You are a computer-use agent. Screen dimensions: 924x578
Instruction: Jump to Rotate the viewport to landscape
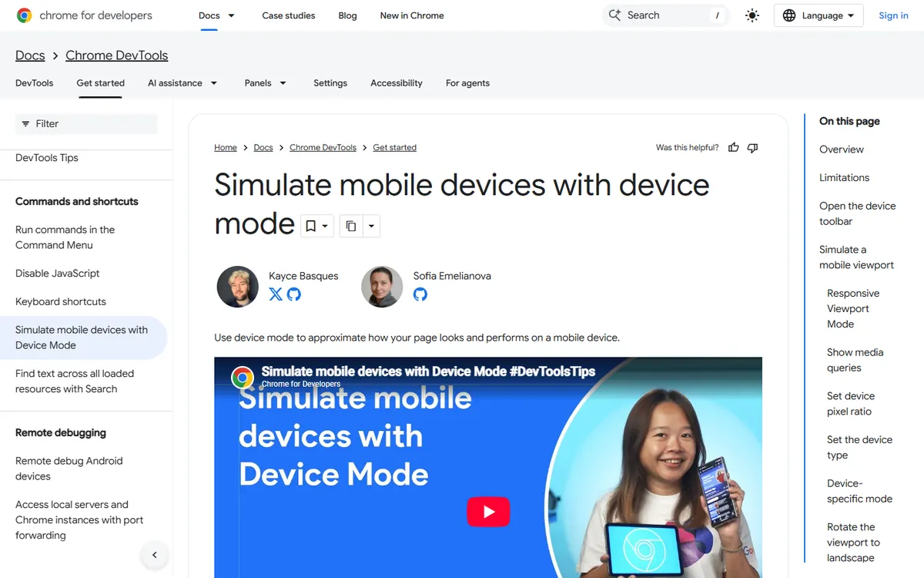pos(853,543)
